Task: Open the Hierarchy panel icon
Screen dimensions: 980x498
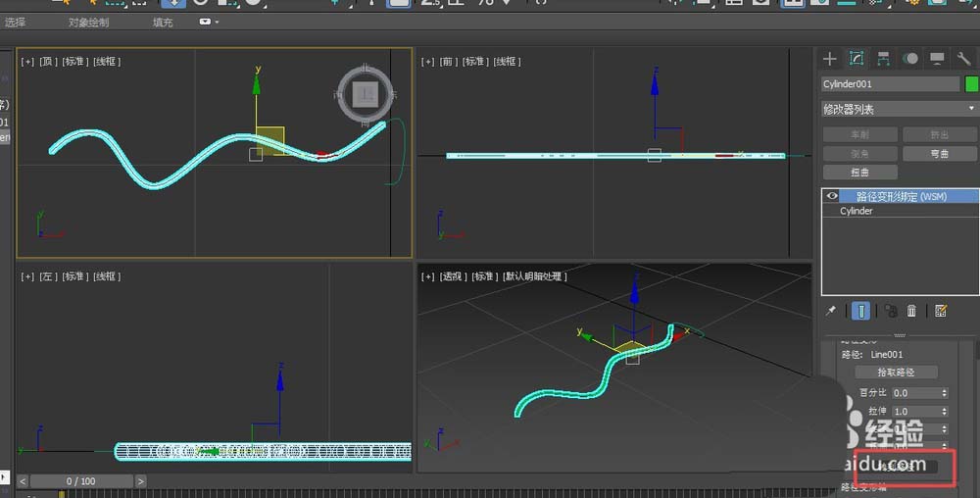Action: (883, 59)
